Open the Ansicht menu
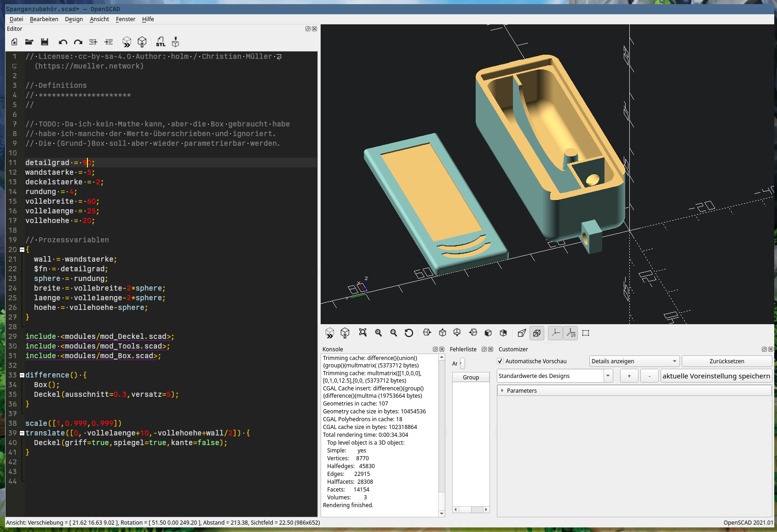This screenshot has height=532, width=777. (99, 19)
